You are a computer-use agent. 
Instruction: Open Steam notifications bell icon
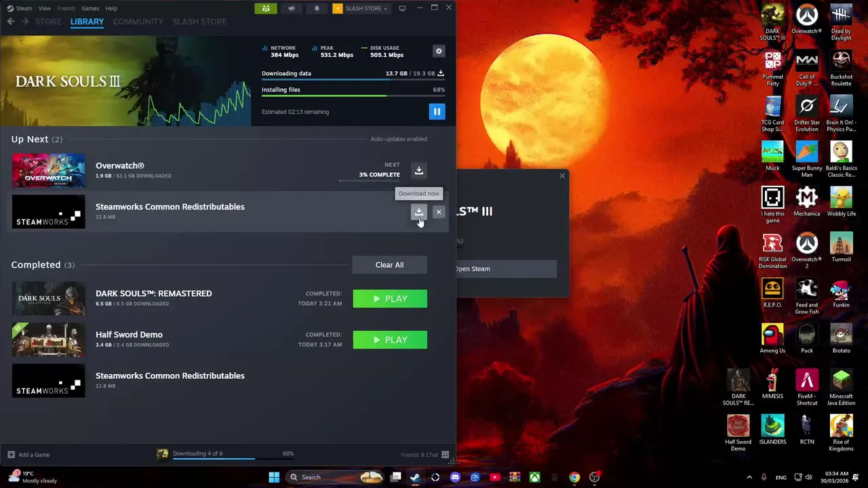(x=317, y=8)
